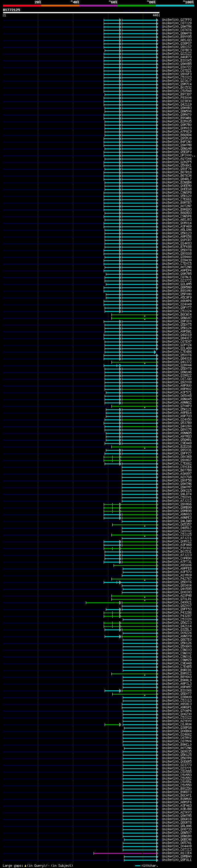This screenshot has height=868, width=197.
Task: Select the UniRef100_C6JRU4 label
Action: [x=177, y=724]
